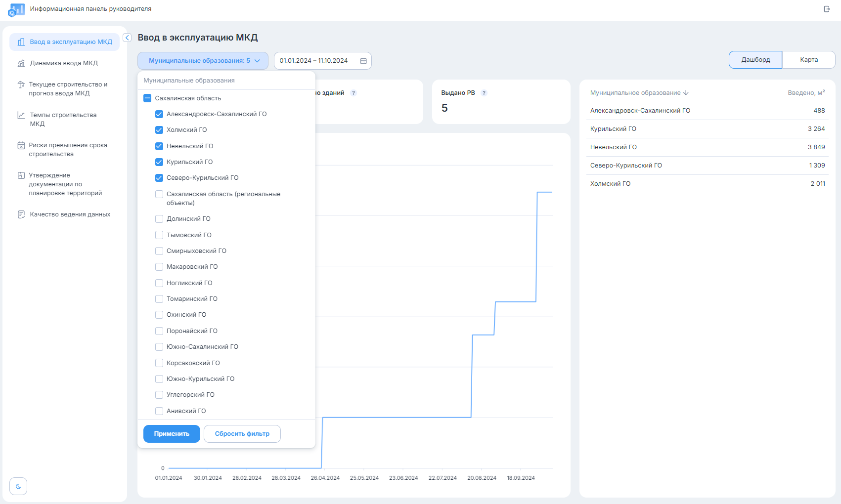Check the Южно-Курильский ГО checkbox
Image resolution: width=841 pixels, height=504 pixels.
click(159, 379)
